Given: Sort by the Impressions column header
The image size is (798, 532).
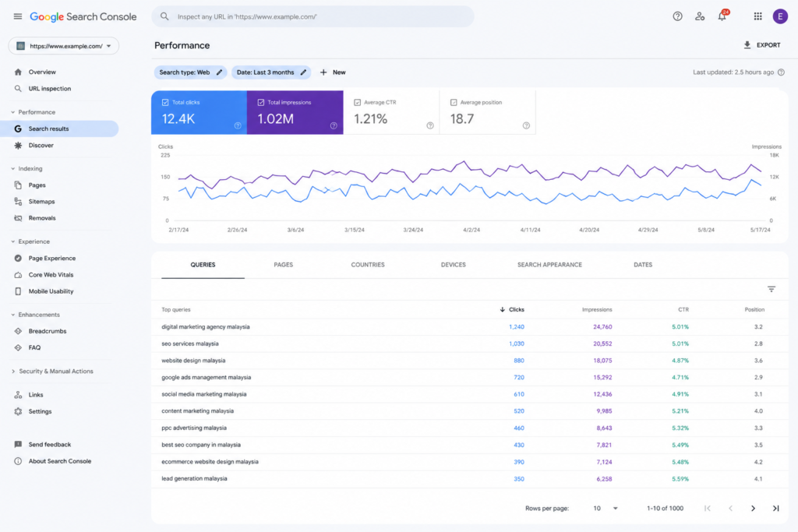Looking at the screenshot, I should (x=597, y=309).
